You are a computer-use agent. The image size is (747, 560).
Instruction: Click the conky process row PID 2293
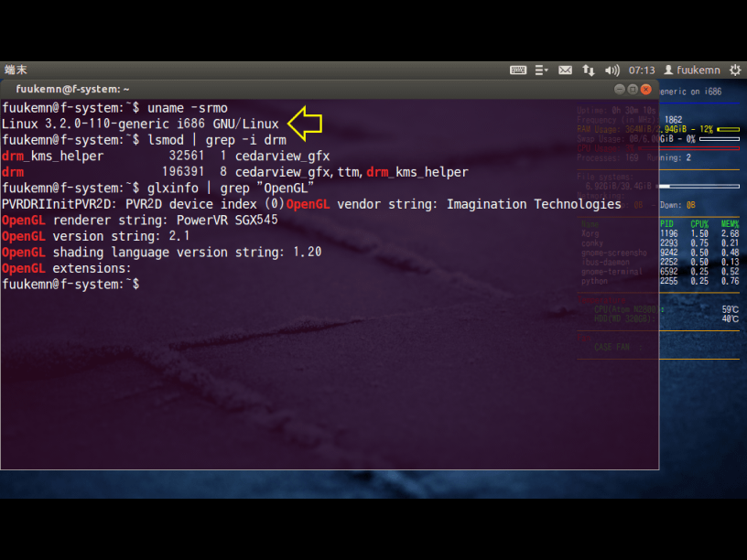[660, 242]
